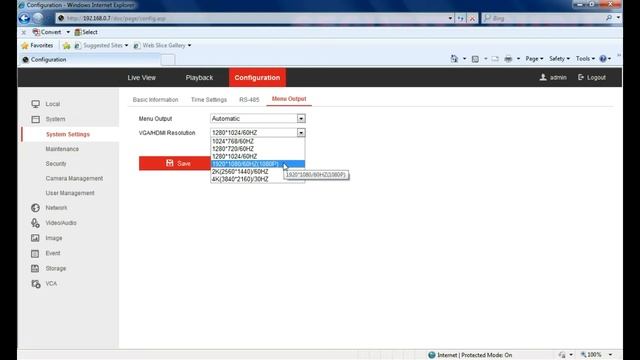Image resolution: width=640 pixels, height=360 pixels.
Task: Open the RS-485 tab
Action: pyautogui.click(x=249, y=100)
